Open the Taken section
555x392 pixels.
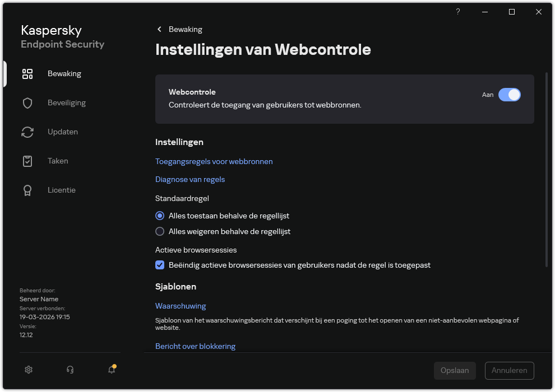(58, 161)
